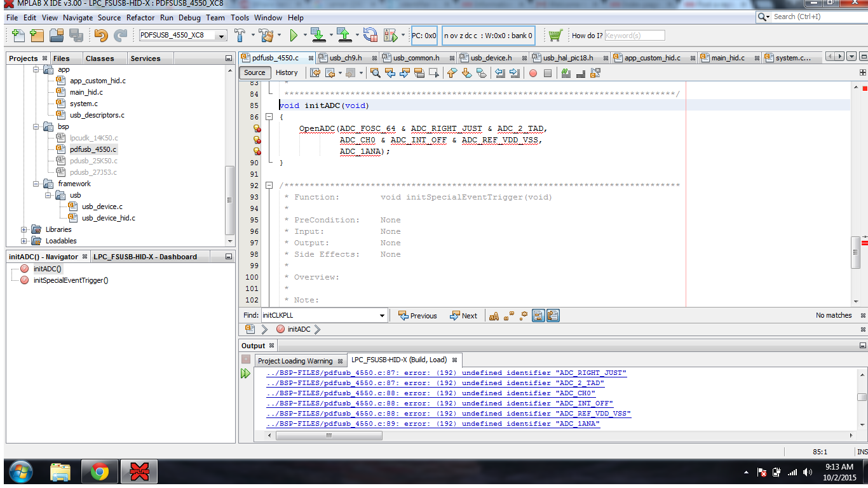
Task: Expand the Libraries tree node
Action: pyautogui.click(x=25, y=229)
